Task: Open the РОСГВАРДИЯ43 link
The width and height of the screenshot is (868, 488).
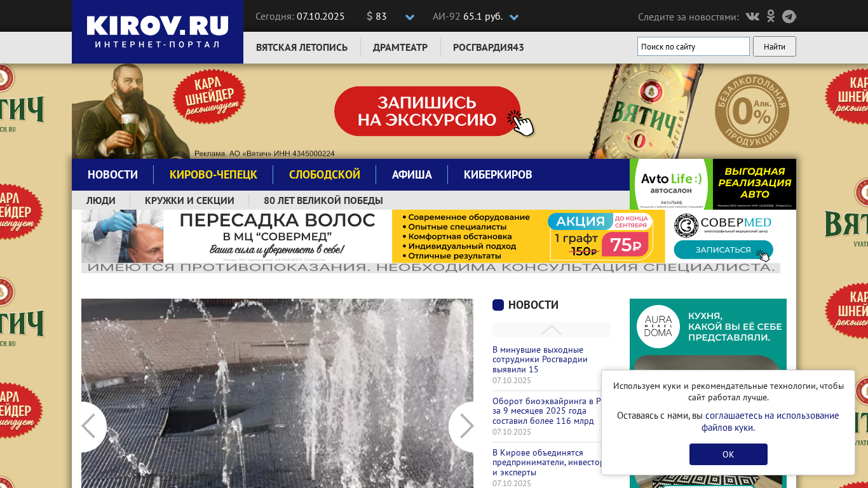Action: (489, 48)
